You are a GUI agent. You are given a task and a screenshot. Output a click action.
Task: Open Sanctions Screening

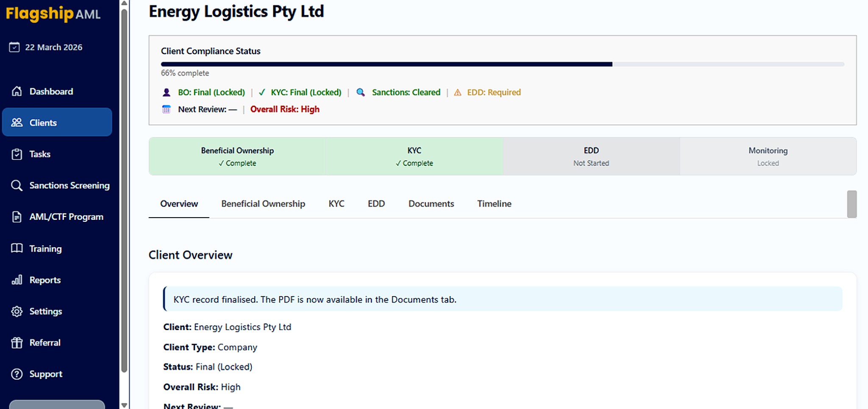pyautogui.click(x=69, y=185)
